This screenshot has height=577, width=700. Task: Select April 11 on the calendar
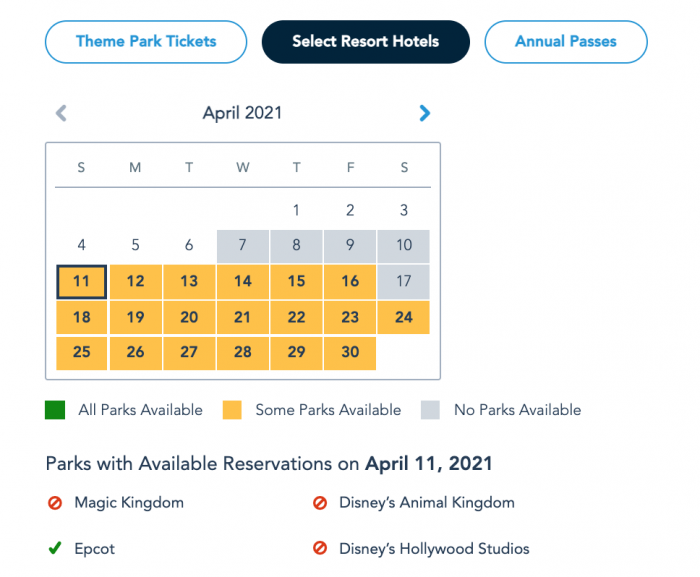click(x=81, y=282)
